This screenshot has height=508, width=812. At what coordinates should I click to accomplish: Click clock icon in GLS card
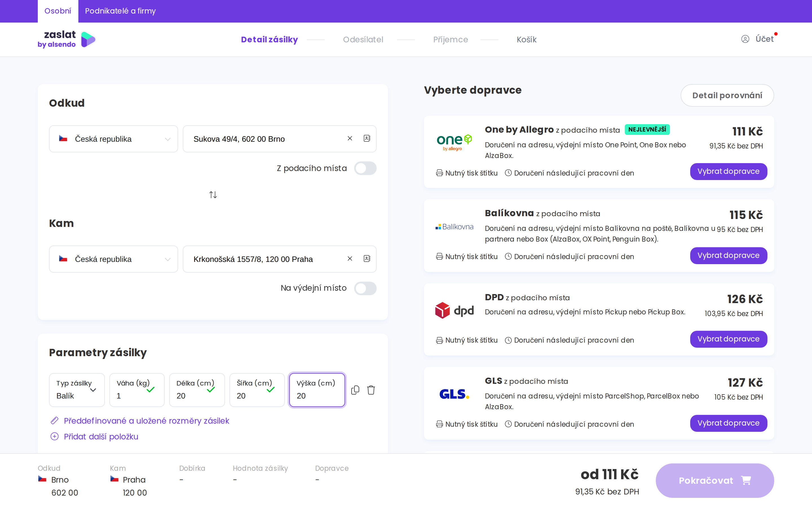tap(508, 424)
